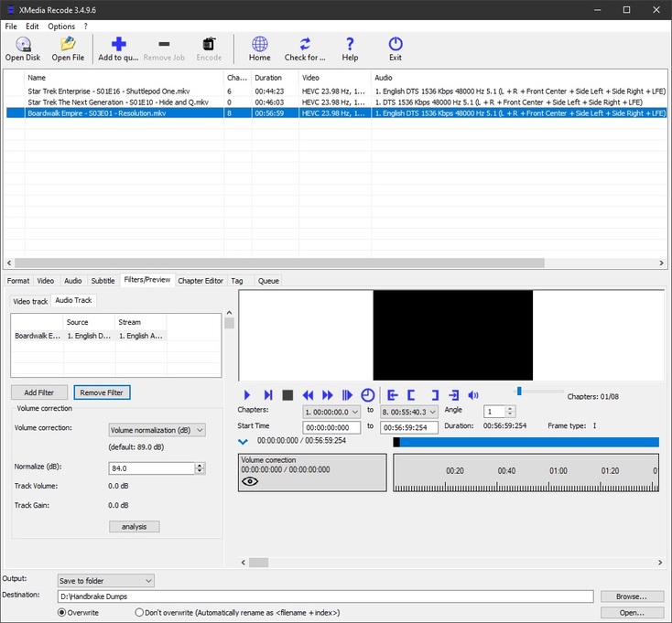Click the Start Time input field

[331, 427]
